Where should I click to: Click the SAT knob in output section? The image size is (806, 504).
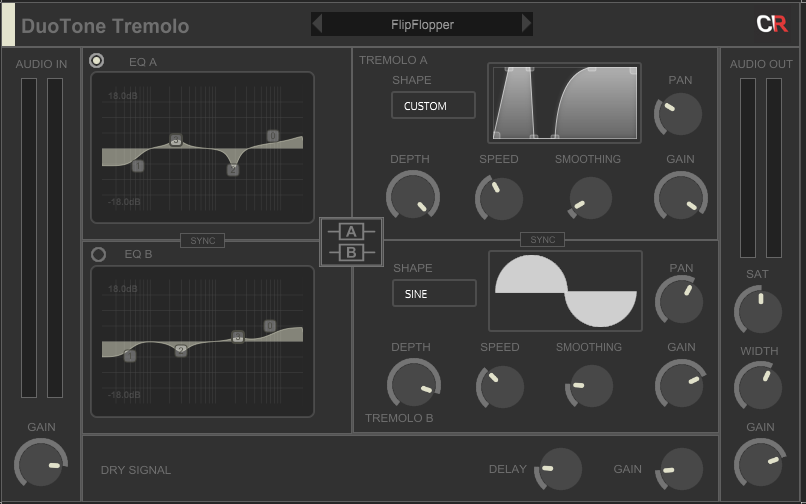[x=760, y=311]
